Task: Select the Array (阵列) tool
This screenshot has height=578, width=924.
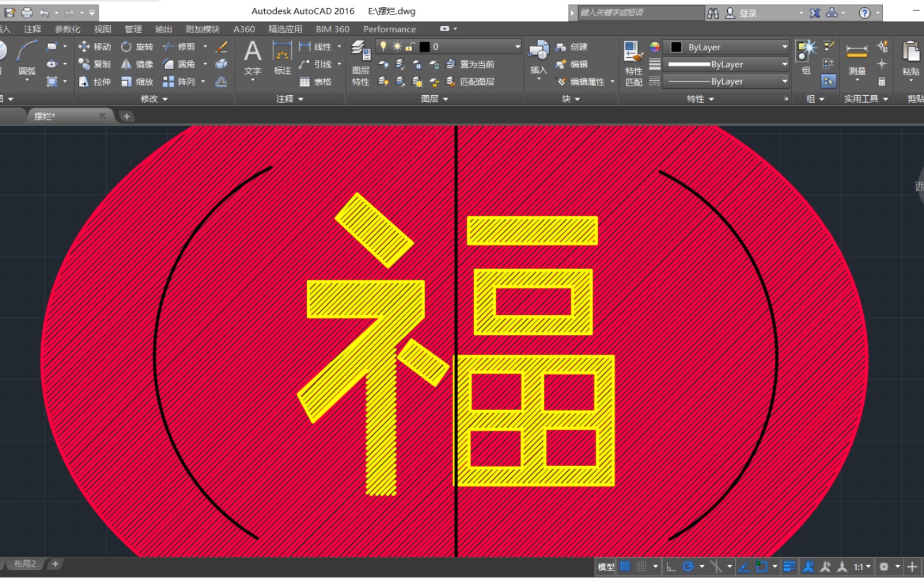Action: point(179,82)
